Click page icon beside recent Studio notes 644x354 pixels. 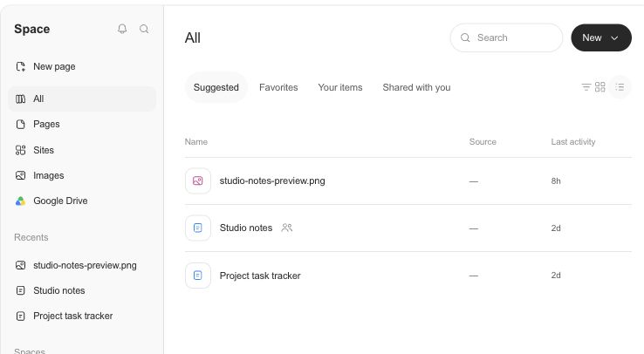(21, 291)
